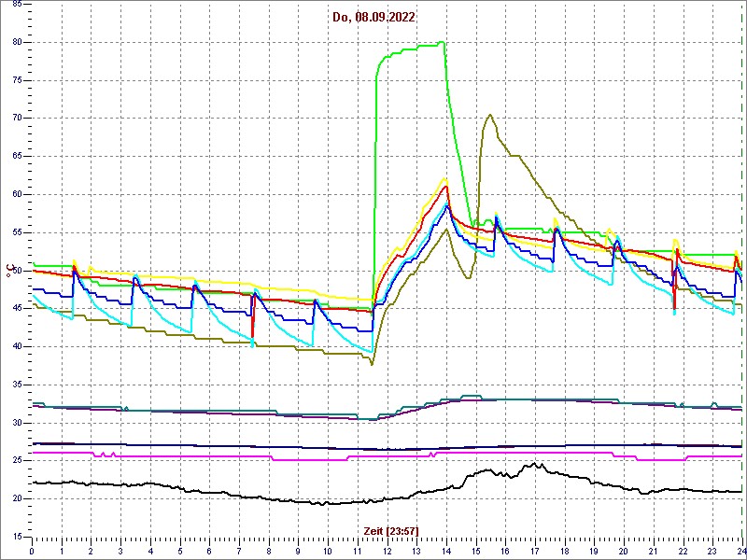The height and width of the screenshot is (560, 747).
Task: Click hour "6" on the time axis
Action: point(209,551)
